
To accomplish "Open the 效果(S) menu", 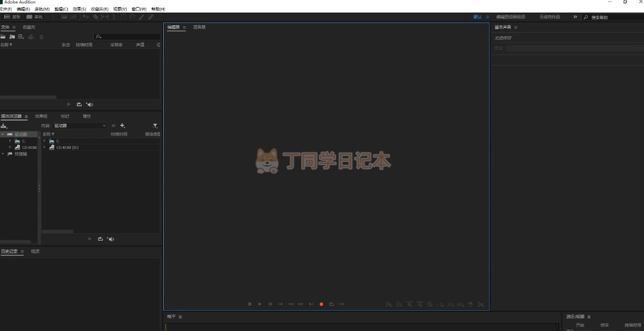I will tap(79, 9).
